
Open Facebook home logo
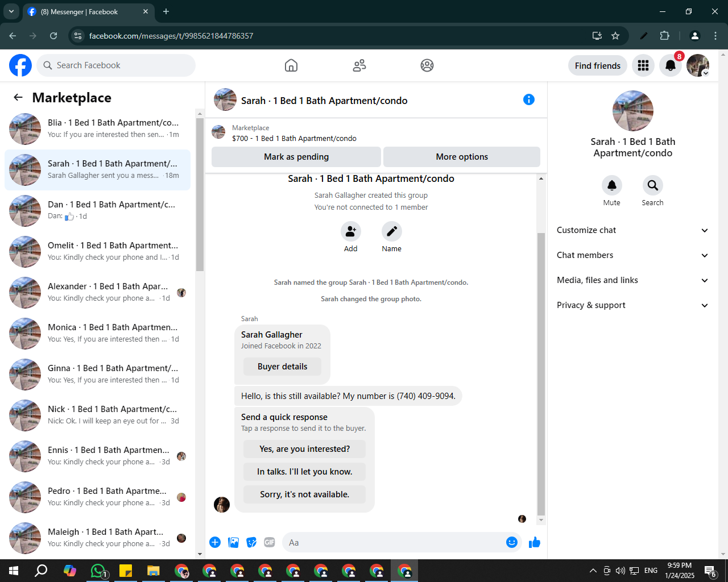20,65
